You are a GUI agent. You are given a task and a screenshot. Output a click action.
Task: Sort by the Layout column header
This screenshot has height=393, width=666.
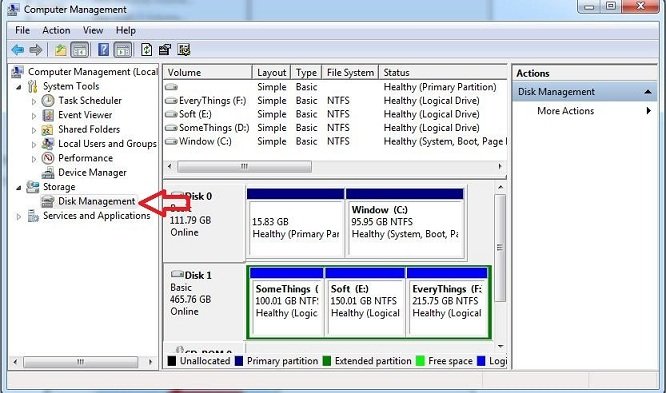271,73
